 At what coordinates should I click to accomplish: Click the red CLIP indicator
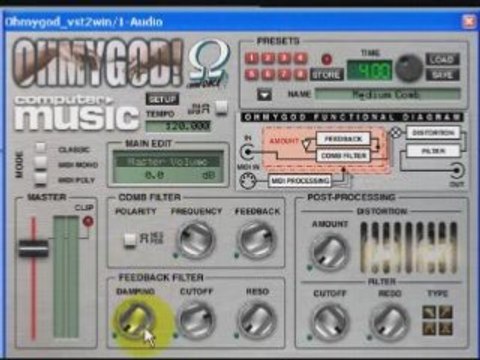click(88, 222)
